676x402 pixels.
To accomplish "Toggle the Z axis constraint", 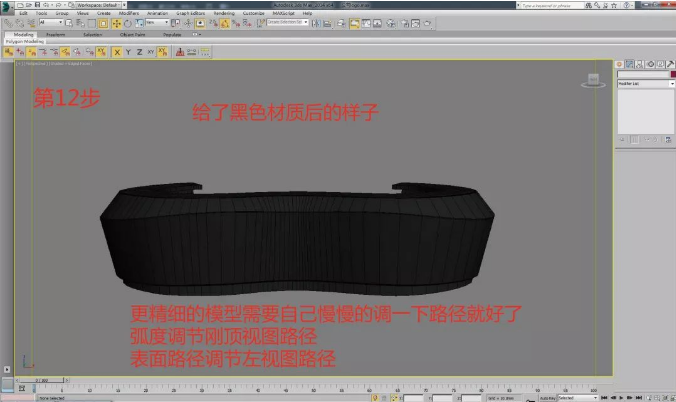I will pyautogui.click(x=139, y=51).
